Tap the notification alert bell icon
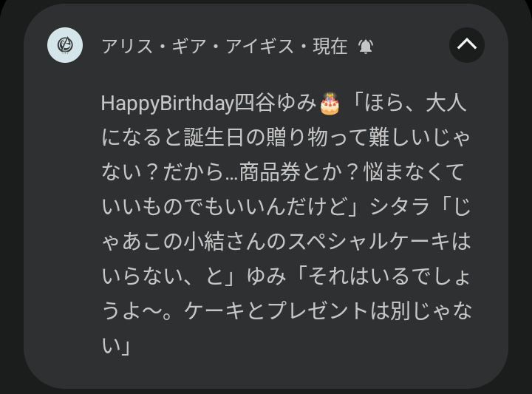Viewport: 532px width, 394px height. click(x=366, y=47)
